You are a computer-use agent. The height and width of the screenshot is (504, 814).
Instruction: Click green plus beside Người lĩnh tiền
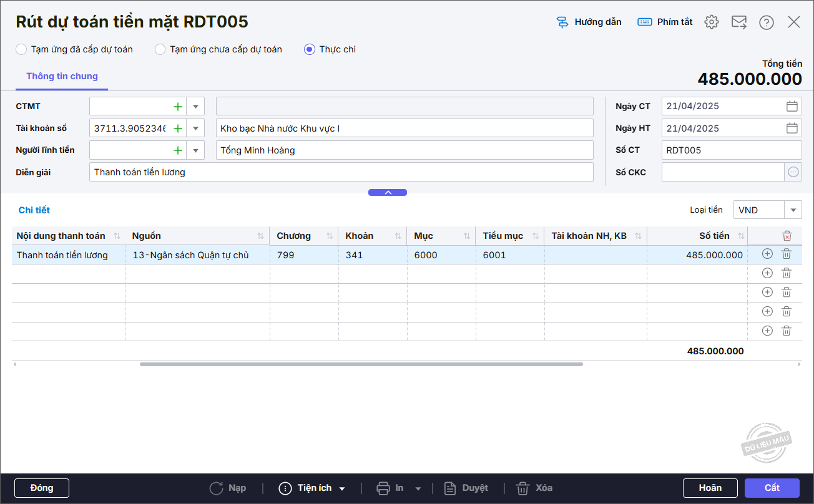pos(178,150)
